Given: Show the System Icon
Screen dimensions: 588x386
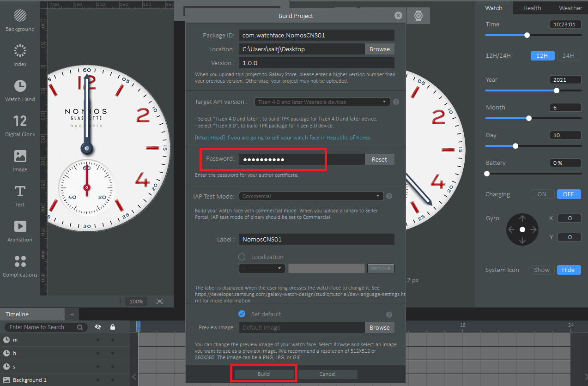Looking at the screenshot, I should tap(542, 270).
